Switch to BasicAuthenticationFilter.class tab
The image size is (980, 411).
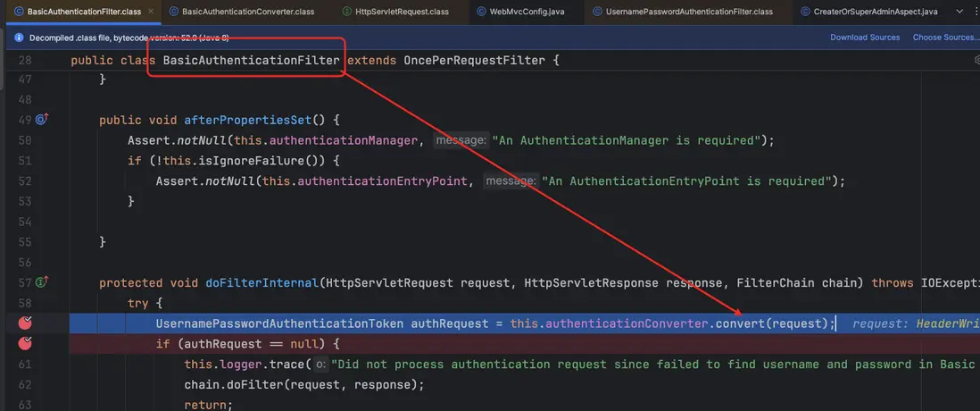(x=84, y=12)
